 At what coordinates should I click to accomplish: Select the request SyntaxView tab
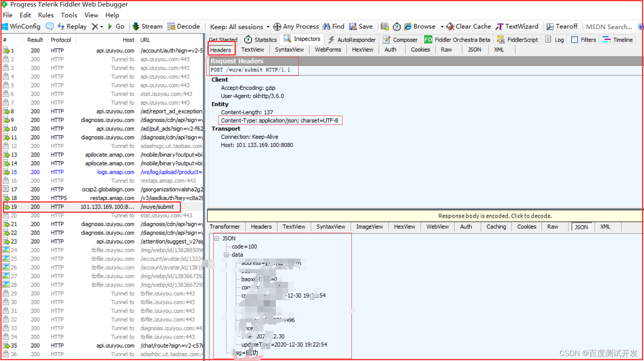(x=289, y=50)
